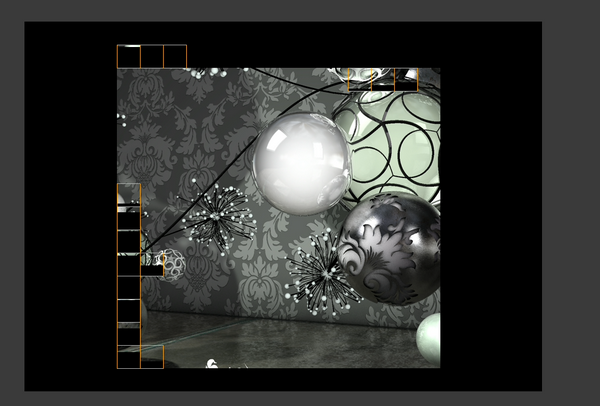Select the third render bucket in top-left row

(175, 56)
